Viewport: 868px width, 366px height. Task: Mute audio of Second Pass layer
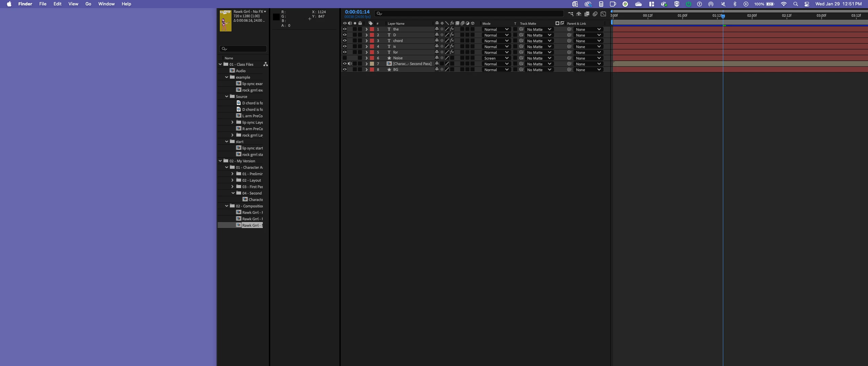click(x=350, y=64)
